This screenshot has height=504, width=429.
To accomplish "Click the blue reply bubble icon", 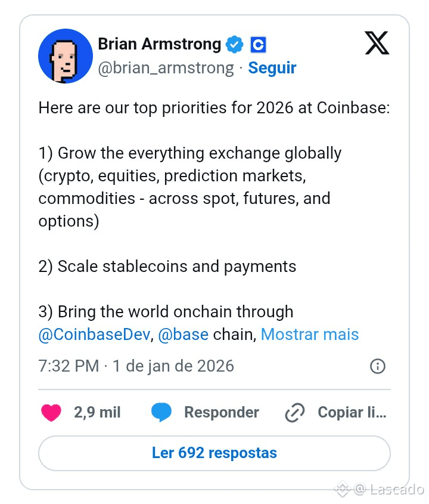I will point(161,412).
